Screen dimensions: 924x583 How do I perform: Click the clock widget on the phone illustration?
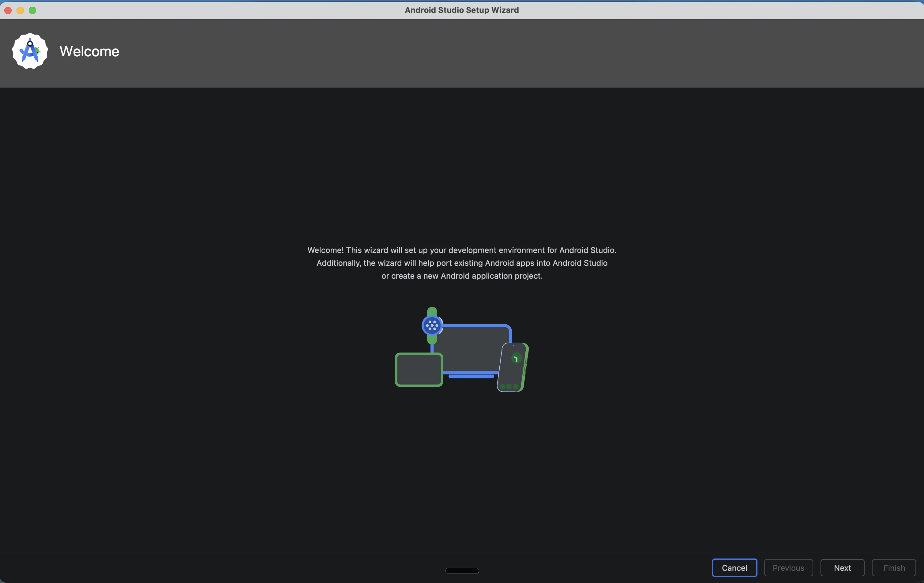tap(516, 359)
